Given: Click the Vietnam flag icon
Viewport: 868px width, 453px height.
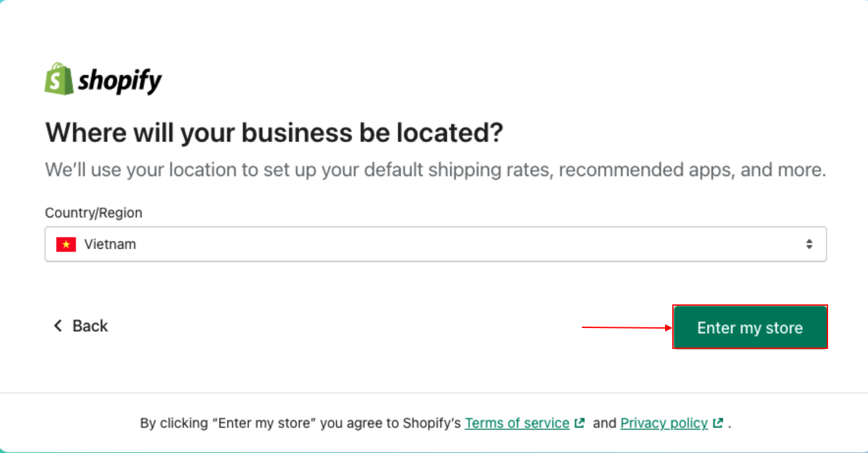Looking at the screenshot, I should pos(66,245).
